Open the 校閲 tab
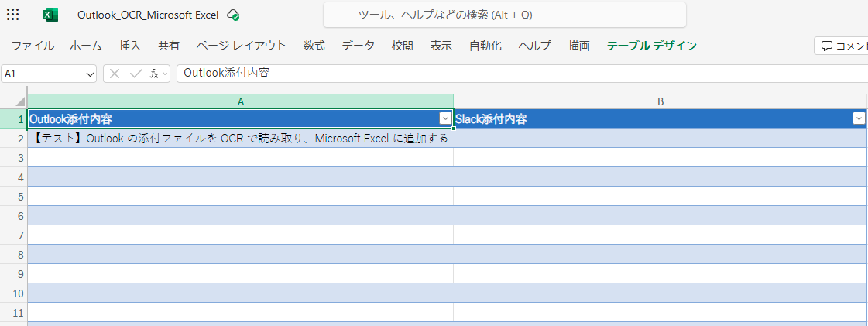868x326 pixels. point(403,46)
